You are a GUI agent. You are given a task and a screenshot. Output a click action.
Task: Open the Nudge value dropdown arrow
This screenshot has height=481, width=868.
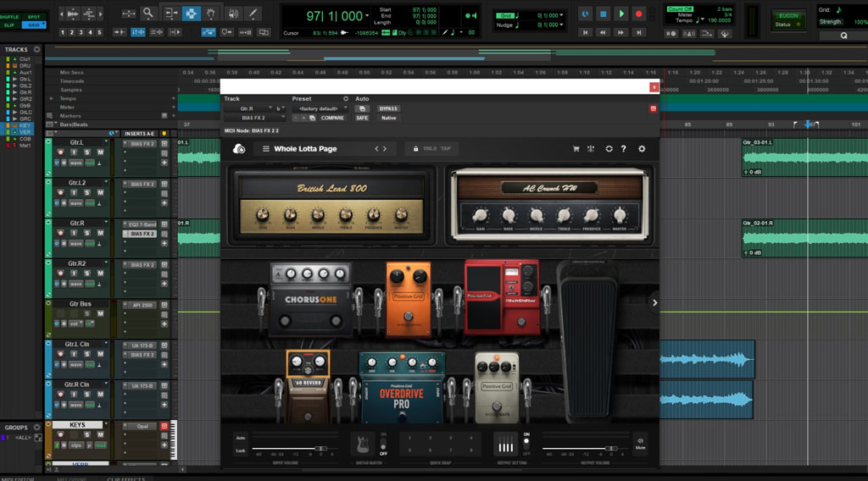click(x=562, y=25)
